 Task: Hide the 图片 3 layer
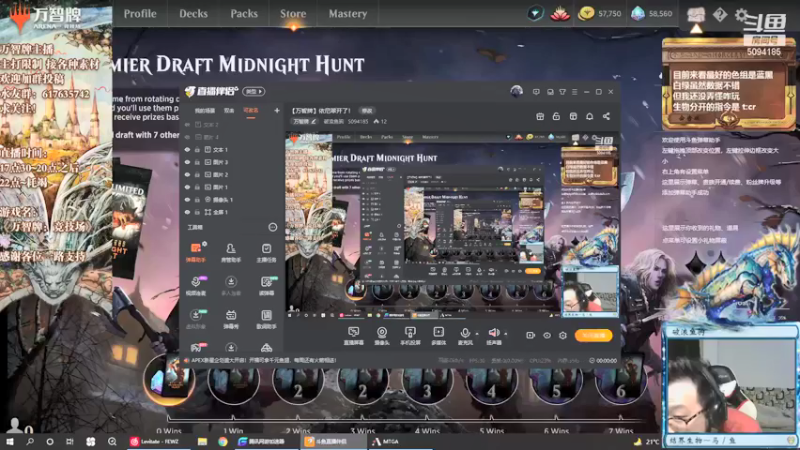[x=187, y=162]
